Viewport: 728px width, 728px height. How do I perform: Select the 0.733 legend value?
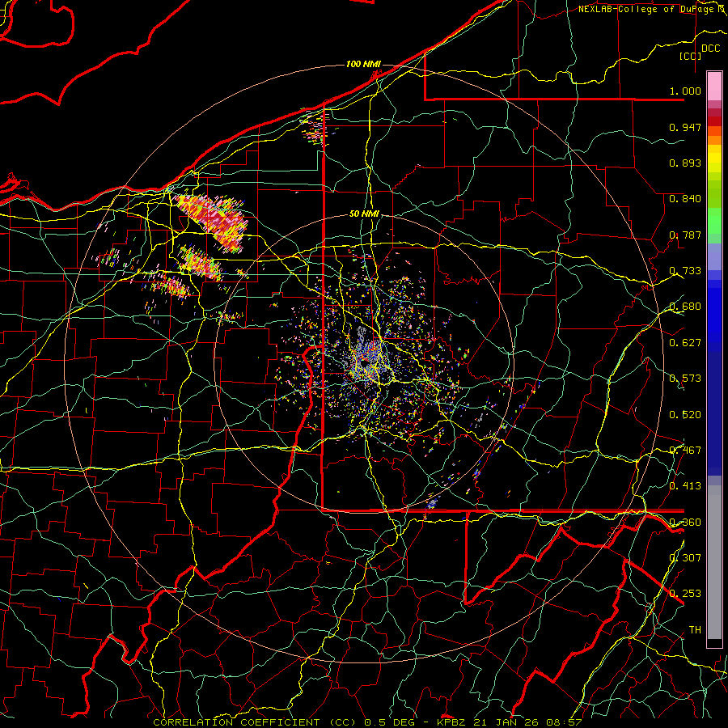pos(685,271)
